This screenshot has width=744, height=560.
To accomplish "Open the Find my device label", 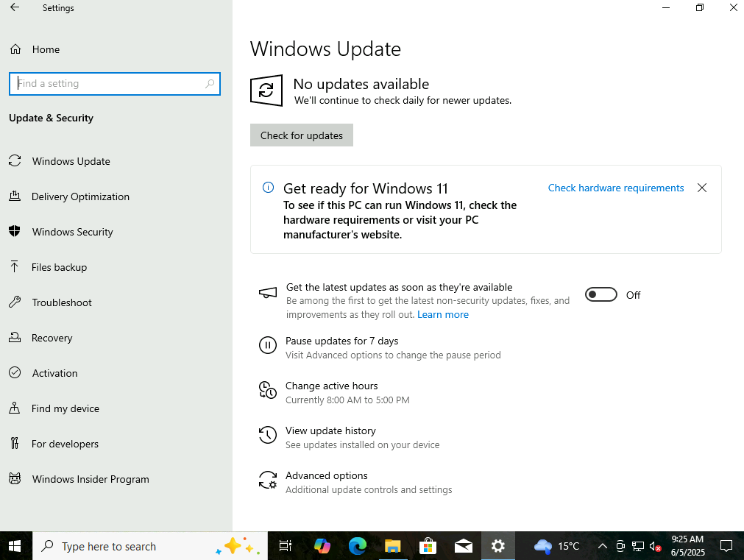I will pyautogui.click(x=65, y=408).
